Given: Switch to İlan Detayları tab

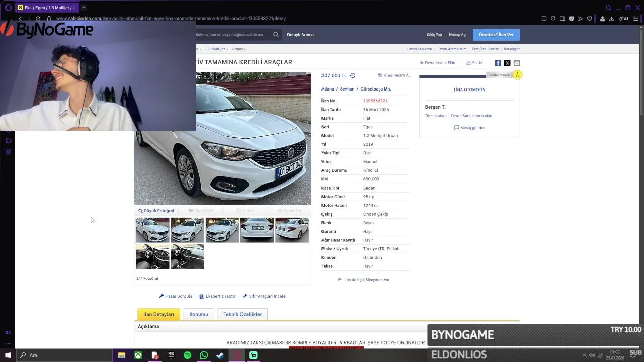Looking at the screenshot, I should pos(158,314).
